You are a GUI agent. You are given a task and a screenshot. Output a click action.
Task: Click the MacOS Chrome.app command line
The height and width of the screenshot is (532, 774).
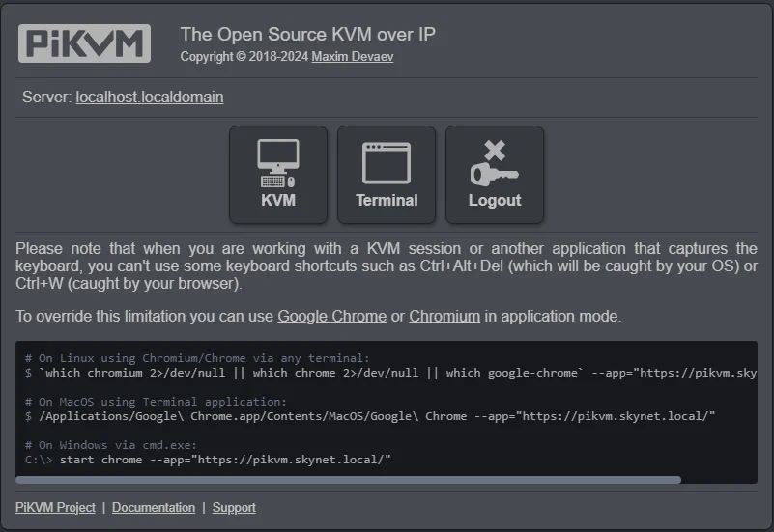pyautogui.click(x=377, y=415)
